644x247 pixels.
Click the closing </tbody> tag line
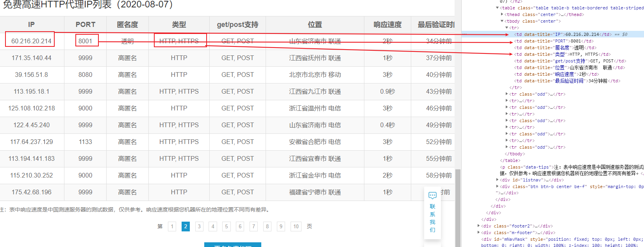tap(515, 154)
